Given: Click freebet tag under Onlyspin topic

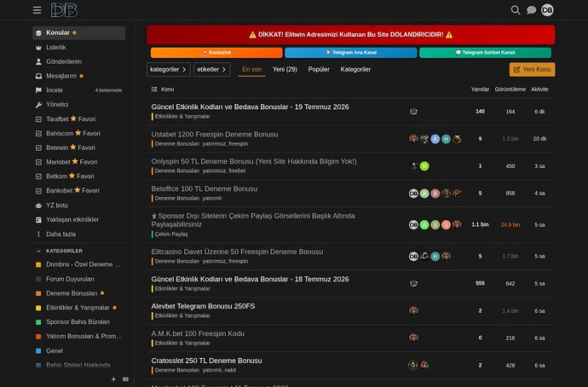Looking at the screenshot, I should point(237,171).
